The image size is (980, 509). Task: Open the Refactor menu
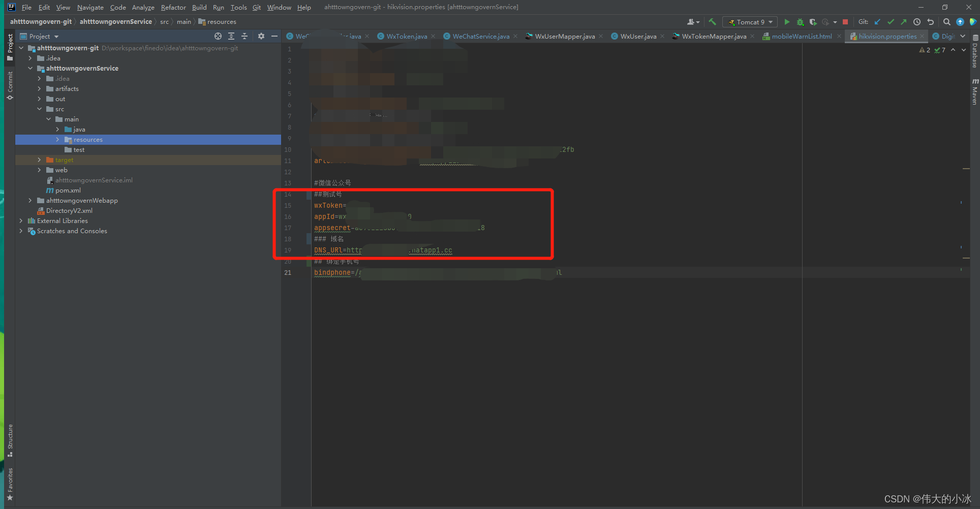173,7
